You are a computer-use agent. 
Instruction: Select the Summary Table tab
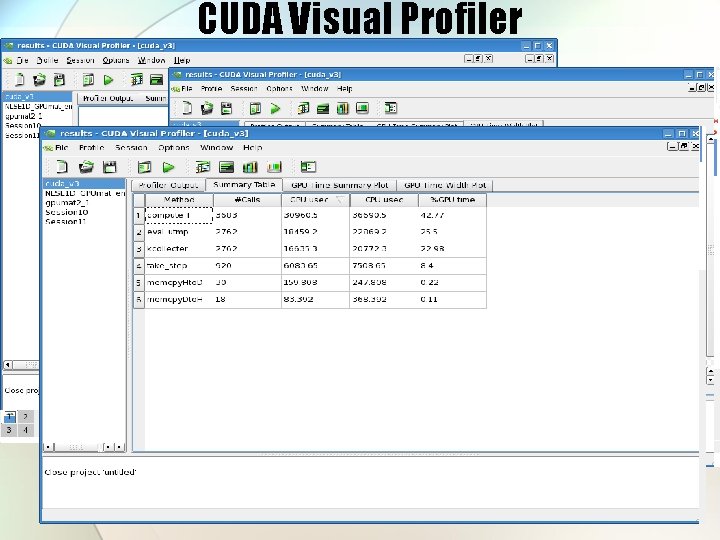(244, 185)
